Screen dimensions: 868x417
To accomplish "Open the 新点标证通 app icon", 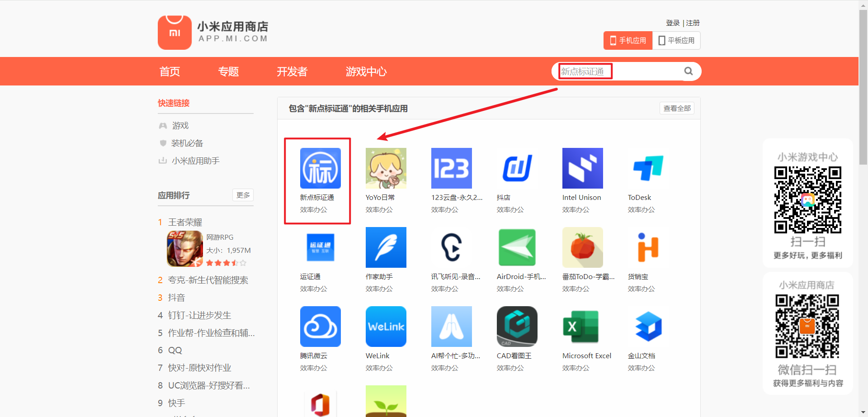I will tap(320, 168).
